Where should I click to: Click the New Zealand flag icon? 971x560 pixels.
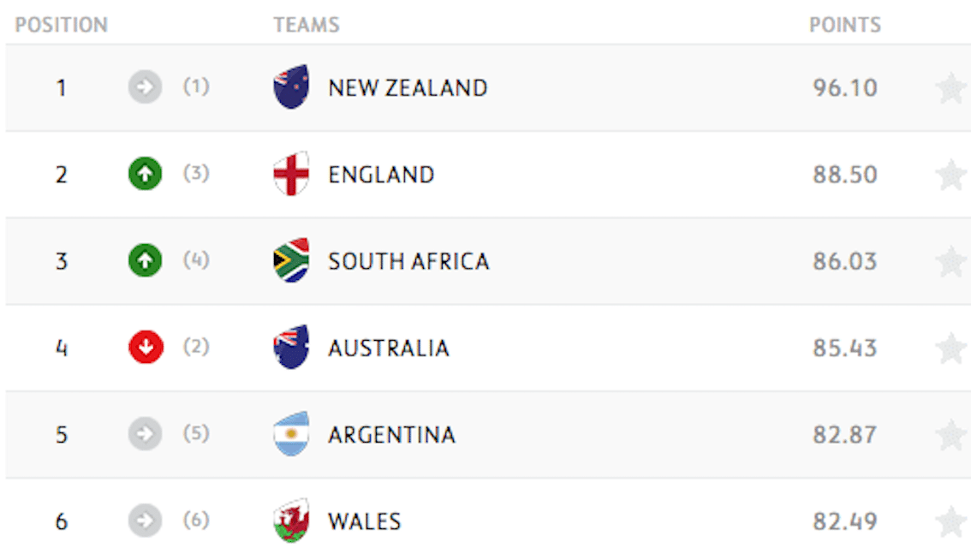point(291,86)
